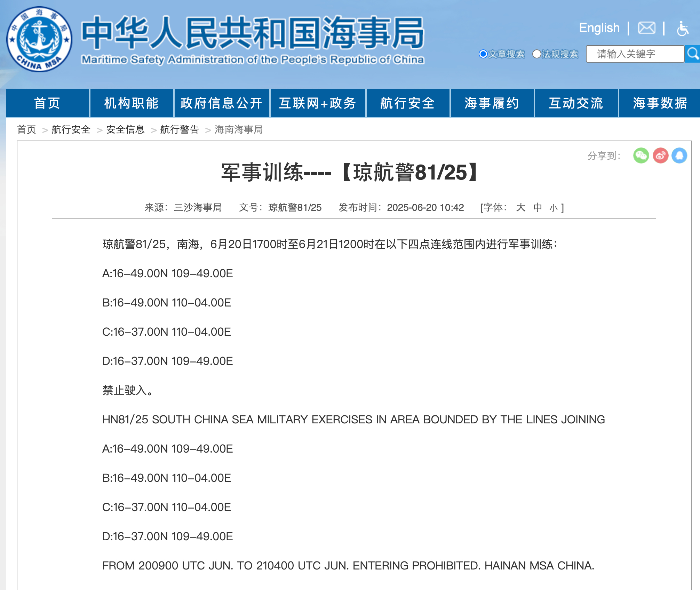Screen dimensions: 700x590
Task: Click the keyword search input field
Action: tap(635, 54)
